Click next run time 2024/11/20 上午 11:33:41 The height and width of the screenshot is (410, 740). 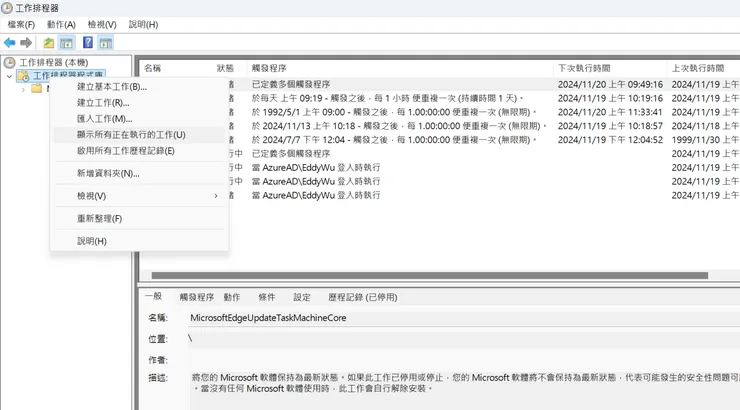[610, 112]
